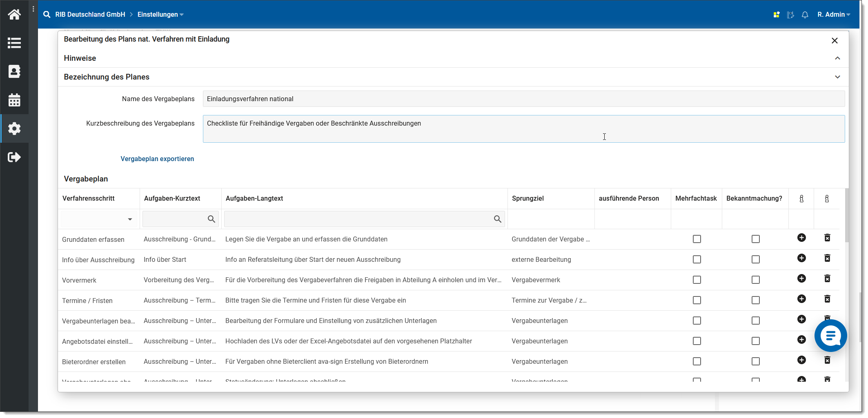Open the calendar icon in sidebar

point(14,100)
